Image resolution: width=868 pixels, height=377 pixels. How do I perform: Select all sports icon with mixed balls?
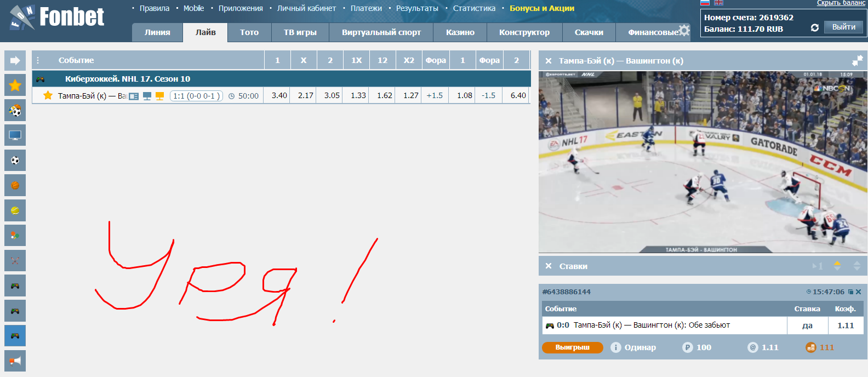15,110
